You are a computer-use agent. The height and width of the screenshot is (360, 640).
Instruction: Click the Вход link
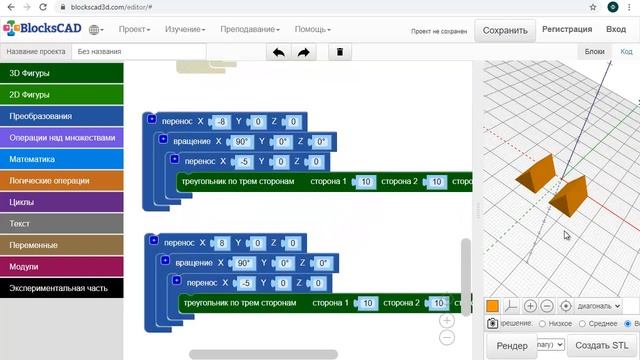click(616, 29)
